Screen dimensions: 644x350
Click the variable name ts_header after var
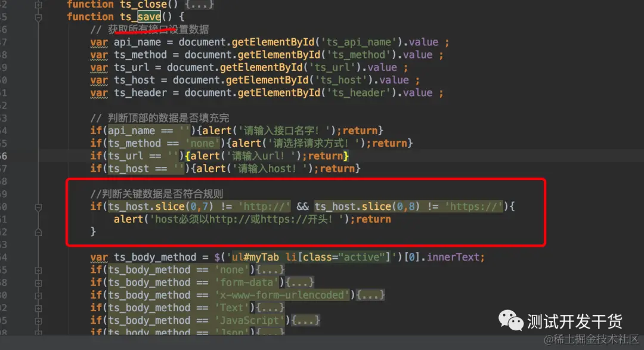141,93
